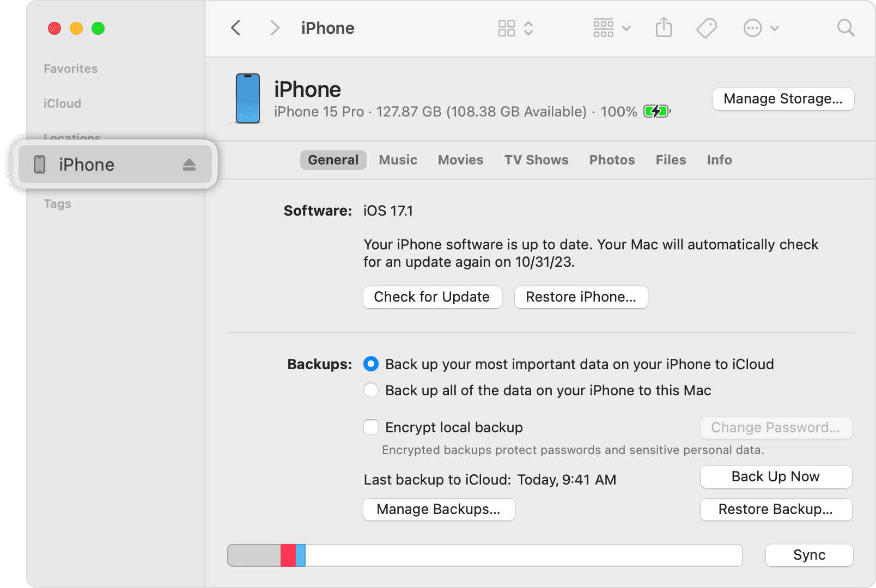Eject the iPhone from sidebar
Image resolution: width=876 pixels, height=588 pixels.
(x=189, y=164)
